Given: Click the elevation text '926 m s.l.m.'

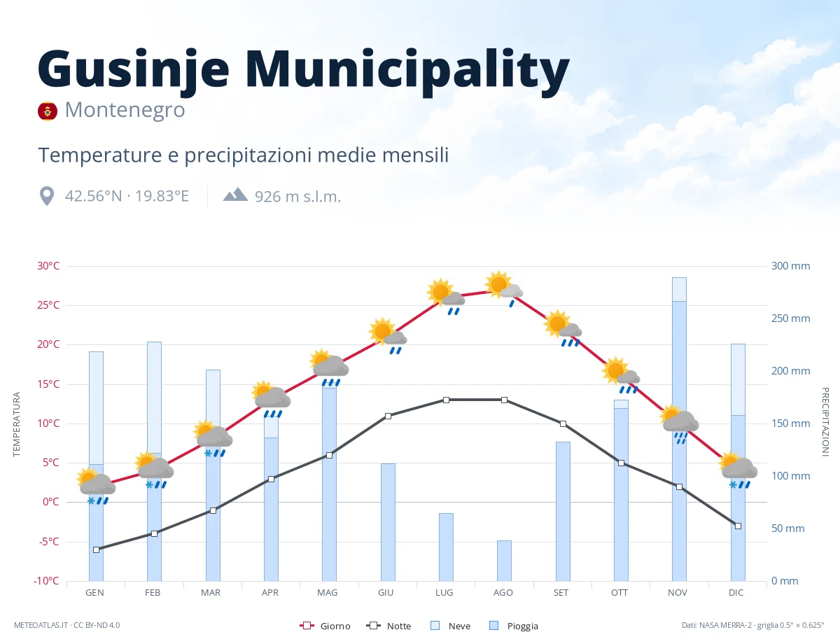Looking at the screenshot, I should pyautogui.click(x=298, y=196).
